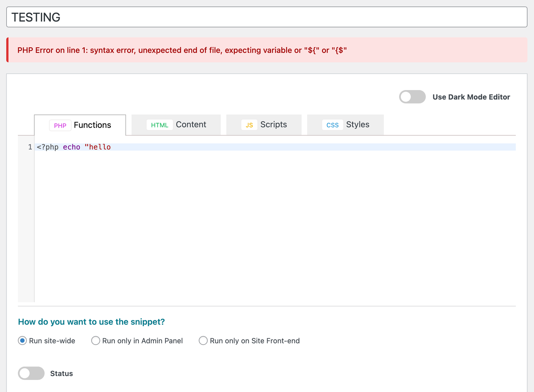Viewport: 534px width, 392px height.
Task: Open the Scripts tab
Action: 273,125
